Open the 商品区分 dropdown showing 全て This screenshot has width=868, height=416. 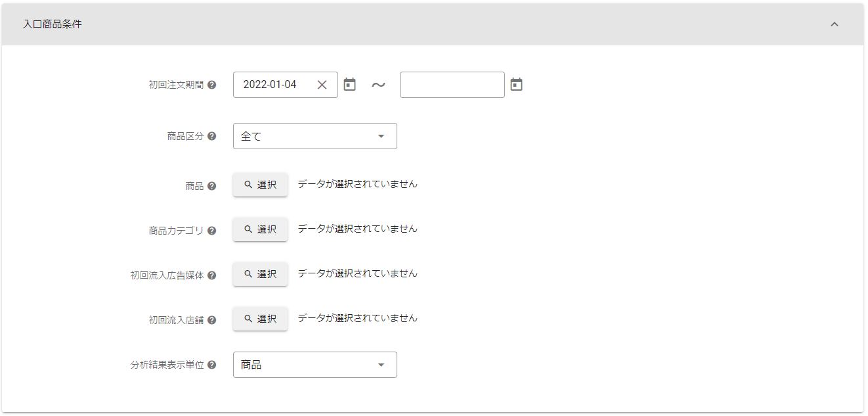tap(315, 136)
